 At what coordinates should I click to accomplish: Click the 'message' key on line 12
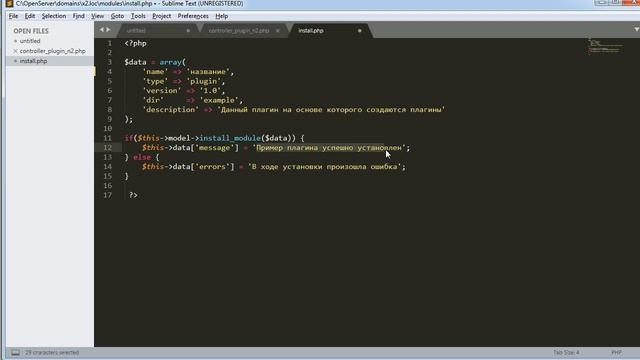click(215, 148)
